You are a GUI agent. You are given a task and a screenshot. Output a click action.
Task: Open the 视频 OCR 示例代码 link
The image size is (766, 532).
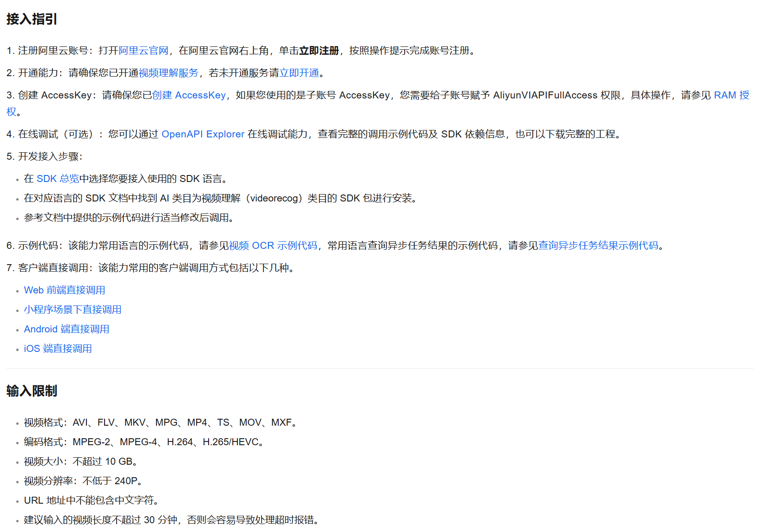(273, 246)
